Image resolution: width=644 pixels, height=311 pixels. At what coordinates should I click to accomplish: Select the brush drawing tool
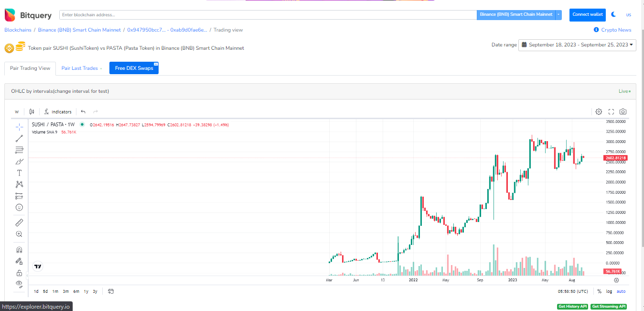point(19,161)
